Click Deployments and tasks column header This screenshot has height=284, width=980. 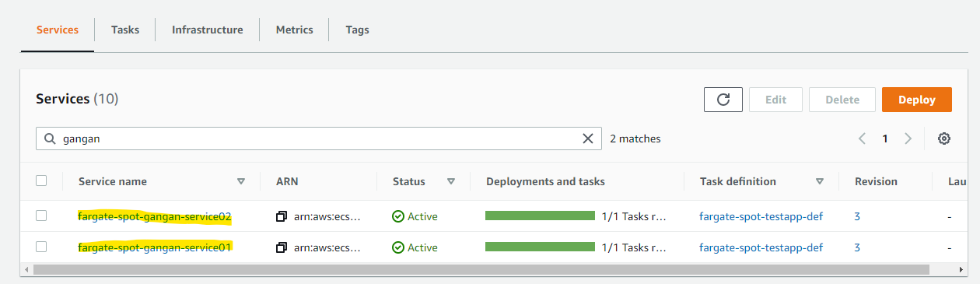coord(545,181)
